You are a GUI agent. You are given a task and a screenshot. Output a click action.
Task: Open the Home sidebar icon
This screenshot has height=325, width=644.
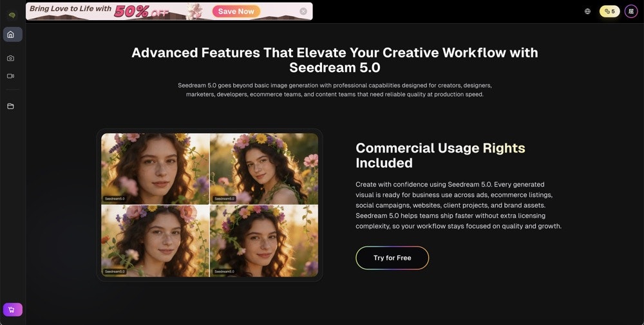[x=12, y=35]
